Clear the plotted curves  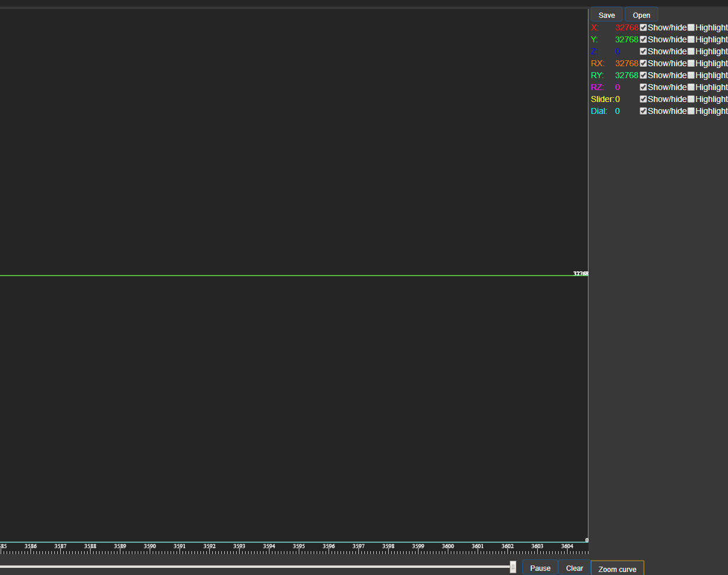click(574, 568)
